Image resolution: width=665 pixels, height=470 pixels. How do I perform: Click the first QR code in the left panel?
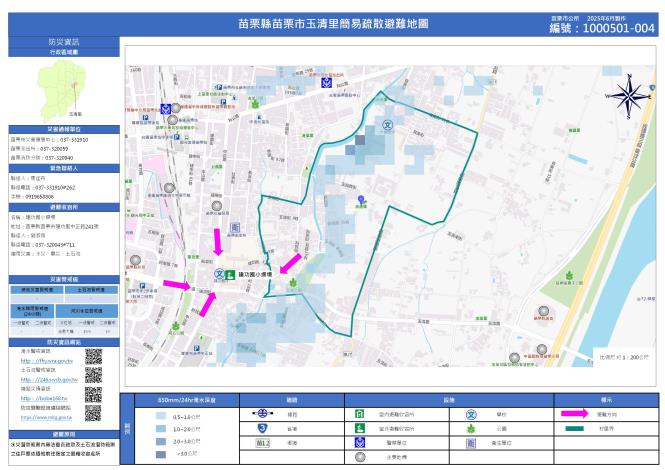92,357
